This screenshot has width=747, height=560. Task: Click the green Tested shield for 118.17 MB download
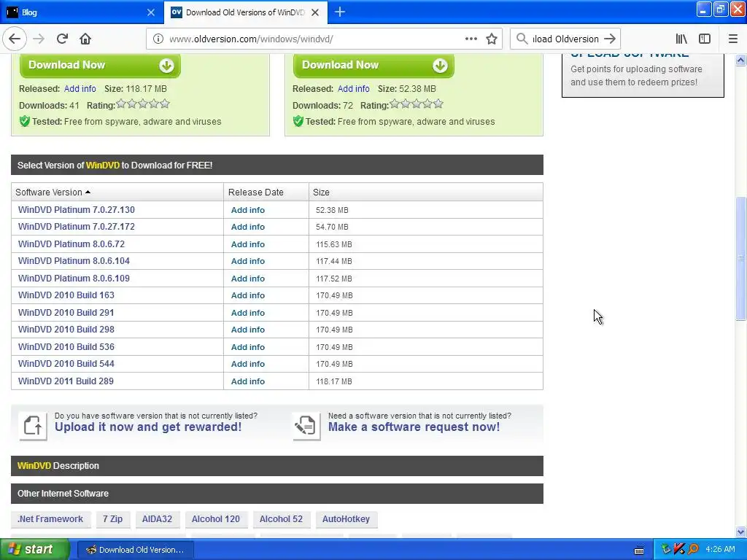25,122
